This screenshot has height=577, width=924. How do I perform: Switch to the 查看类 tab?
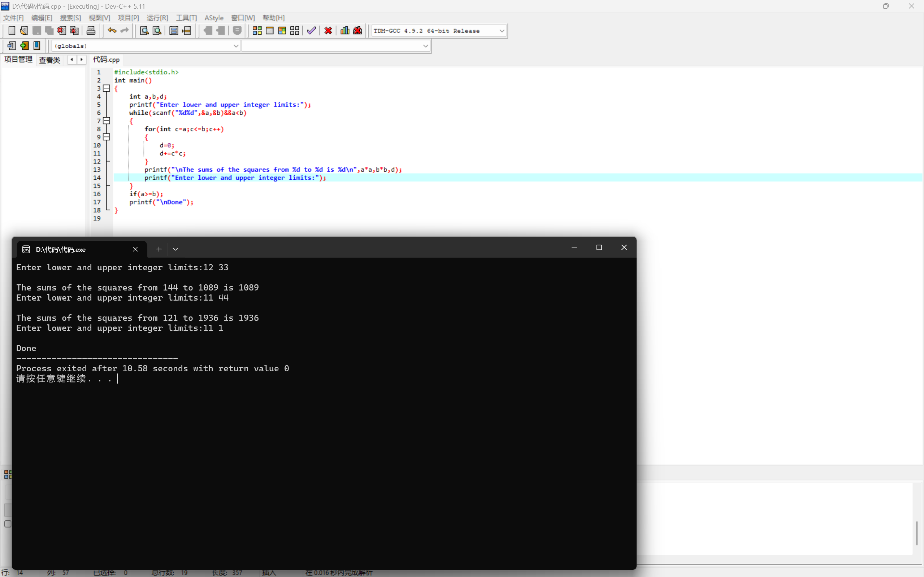click(x=49, y=60)
